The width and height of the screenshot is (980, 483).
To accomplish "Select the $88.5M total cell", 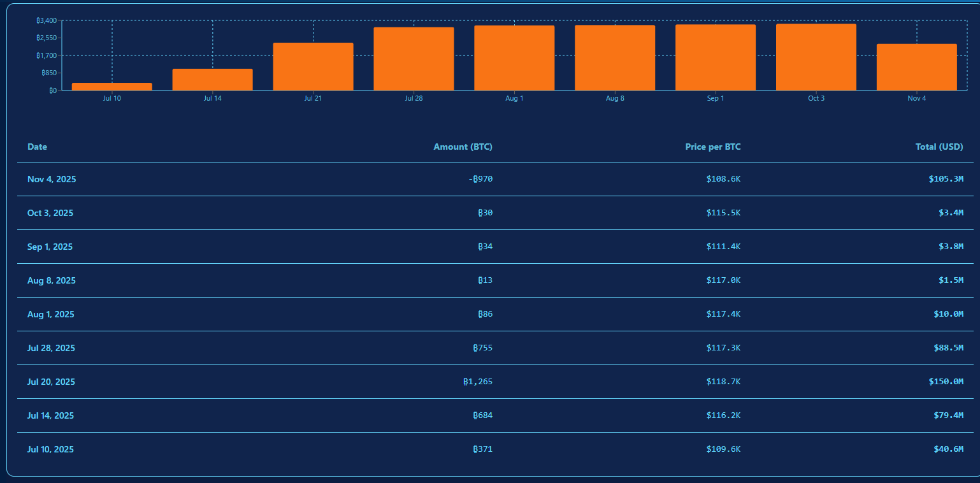I will pyautogui.click(x=948, y=349).
